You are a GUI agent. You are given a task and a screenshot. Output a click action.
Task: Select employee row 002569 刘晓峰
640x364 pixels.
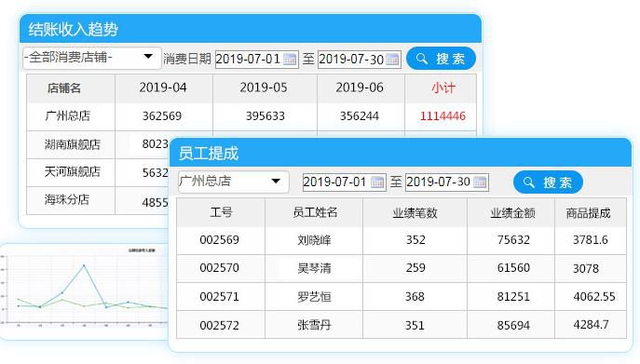coord(402,240)
